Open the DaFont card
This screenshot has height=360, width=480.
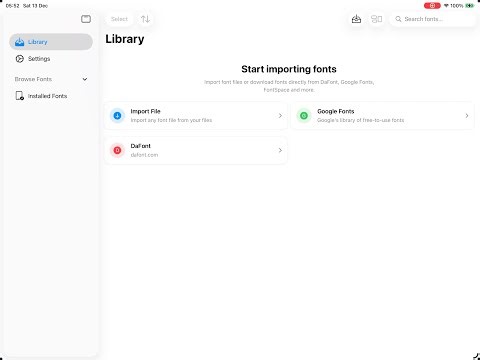point(196,150)
